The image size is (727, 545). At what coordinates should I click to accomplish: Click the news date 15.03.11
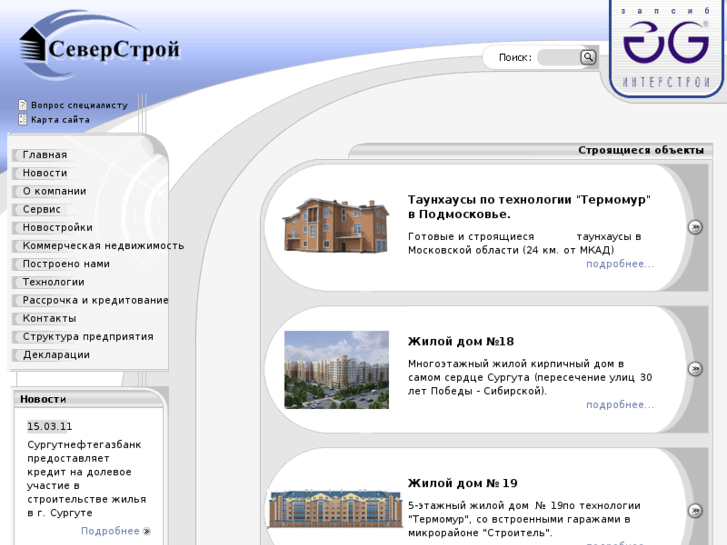(50, 426)
